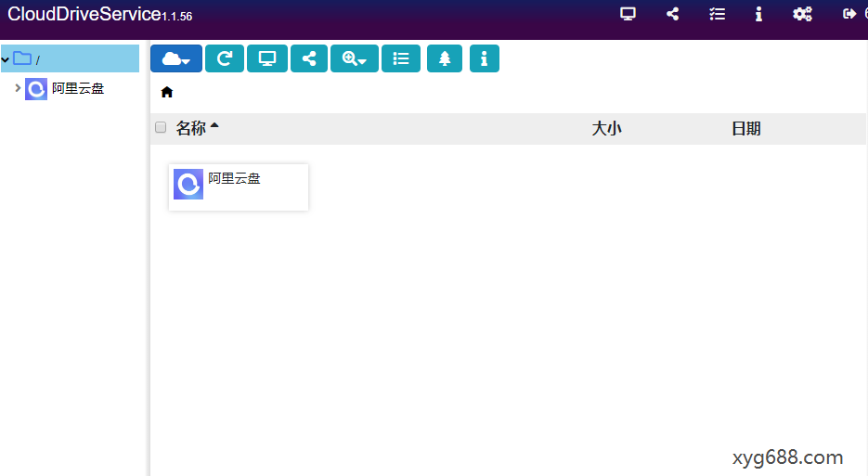Click the teal share toolbar button

pos(309,58)
